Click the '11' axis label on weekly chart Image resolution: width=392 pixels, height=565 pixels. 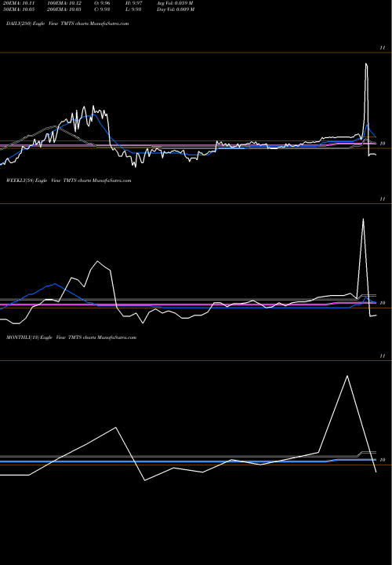point(383,199)
